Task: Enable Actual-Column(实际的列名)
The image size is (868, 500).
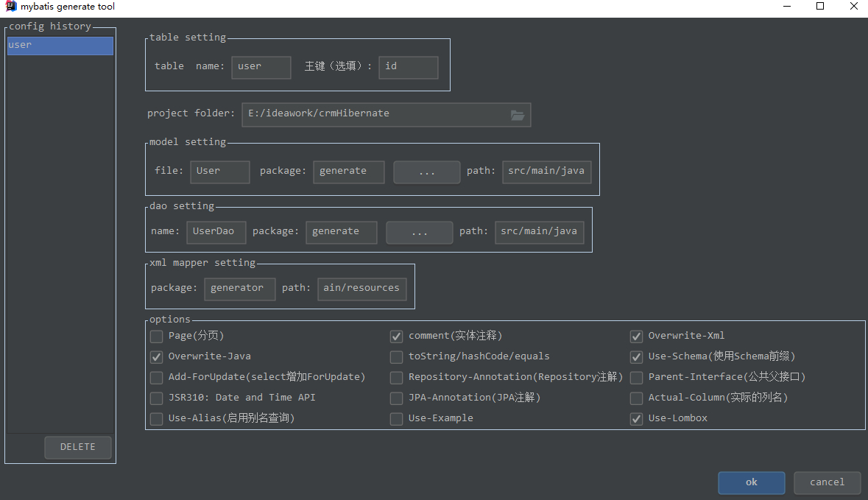Action: point(636,398)
